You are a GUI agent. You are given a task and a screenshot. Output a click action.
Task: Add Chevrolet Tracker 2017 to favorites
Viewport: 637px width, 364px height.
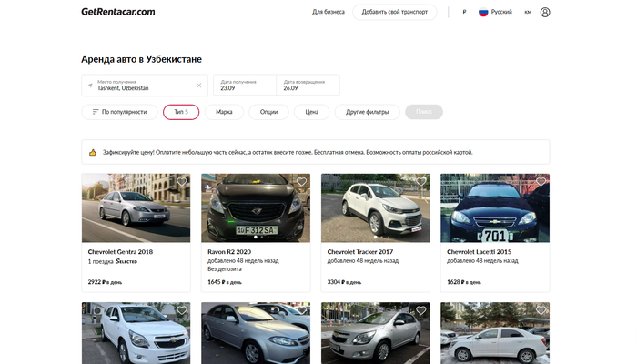click(420, 182)
